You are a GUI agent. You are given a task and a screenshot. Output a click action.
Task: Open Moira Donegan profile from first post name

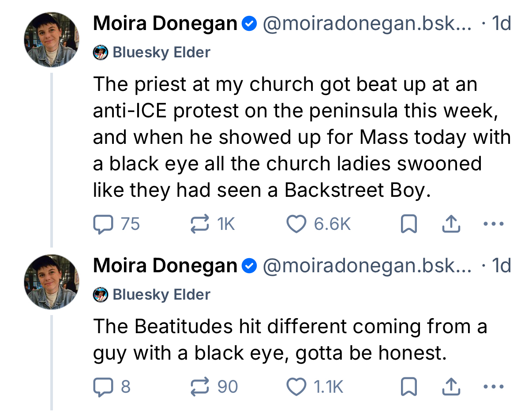[165, 23]
